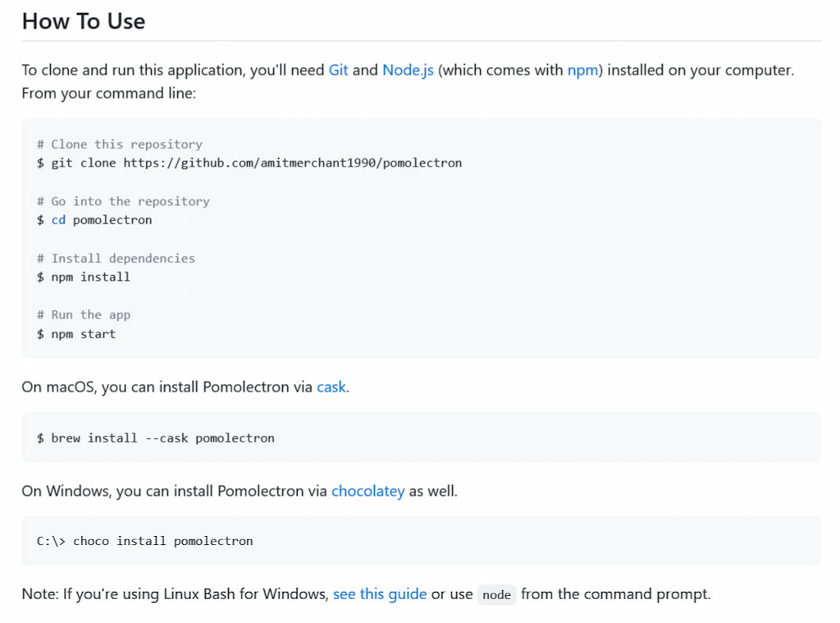The height and width of the screenshot is (623, 840).
Task: Click the brew install --cask command
Action: click(x=156, y=438)
